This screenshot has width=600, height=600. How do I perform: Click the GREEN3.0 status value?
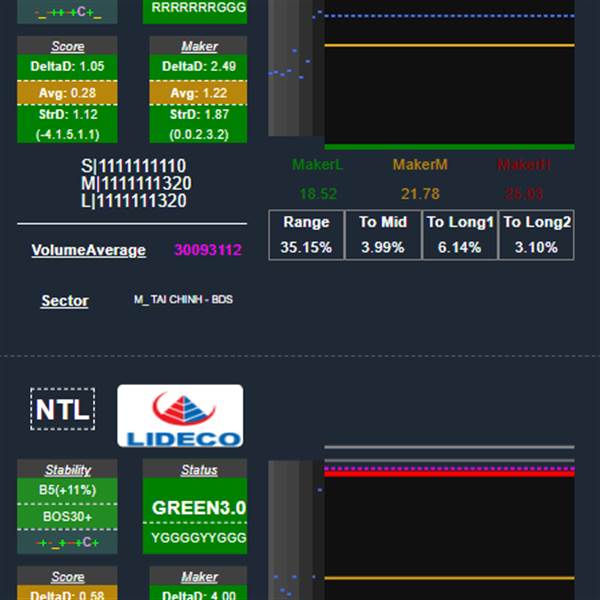click(x=199, y=508)
